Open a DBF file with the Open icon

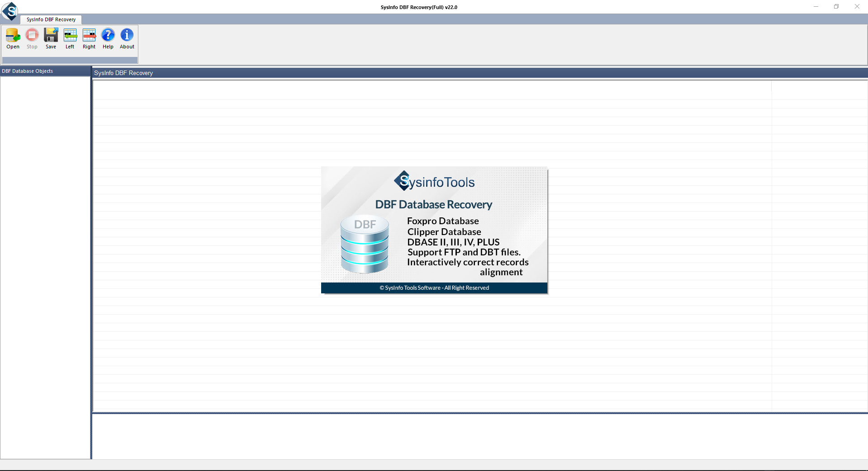coord(13,38)
